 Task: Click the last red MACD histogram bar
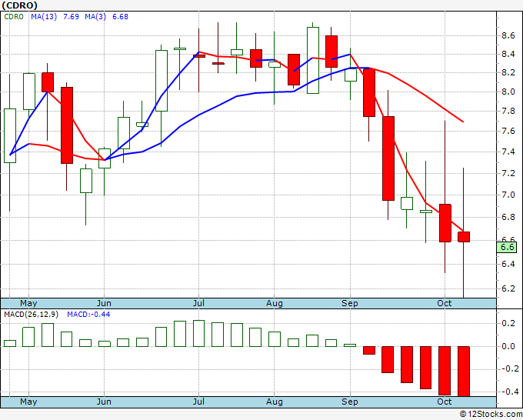tap(464, 372)
